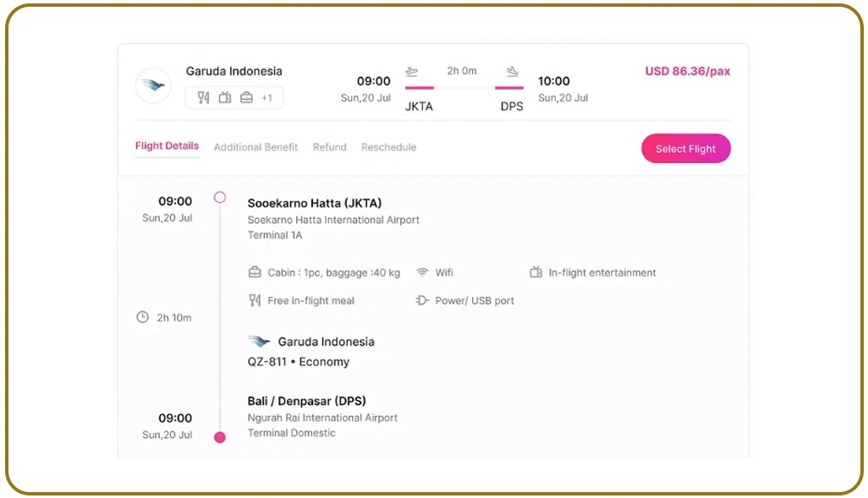Click the In-flight entertainment TV icon

click(536, 272)
